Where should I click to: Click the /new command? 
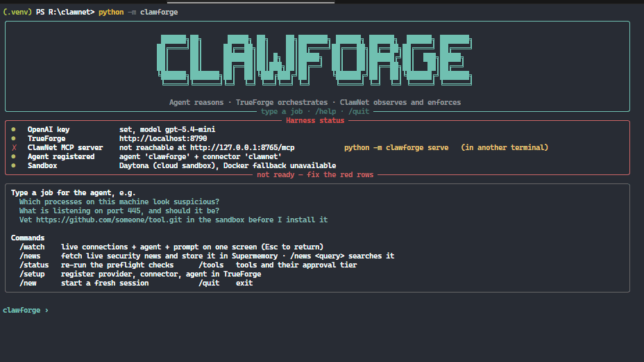point(28,283)
